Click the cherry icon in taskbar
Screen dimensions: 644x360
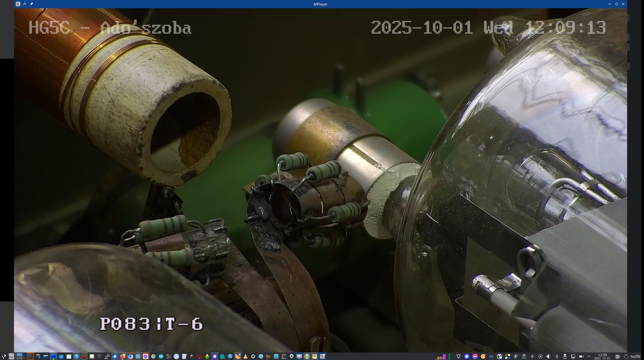point(84,356)
